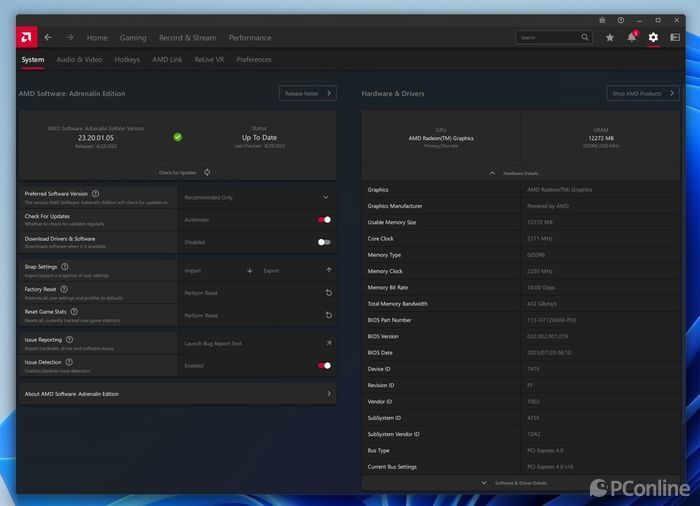The width and height of the screenshot is (700, 506).
Task: Click the Check for Updates refresh icon
Action: pyautogui.click(x=207, y=172)
